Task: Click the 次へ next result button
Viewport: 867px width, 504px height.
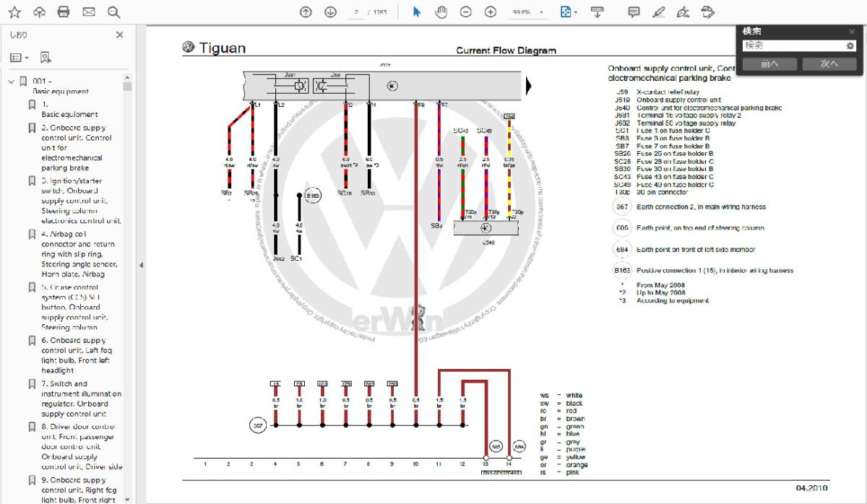Action: (x=829, y=64)
